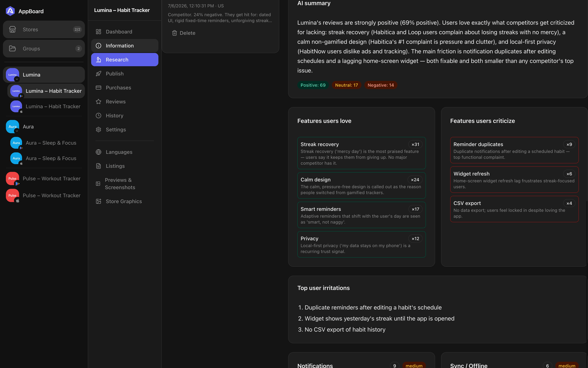Click the Publish rocket icon
This screenshot has width=588, height=368.
[x=98, y=74]
